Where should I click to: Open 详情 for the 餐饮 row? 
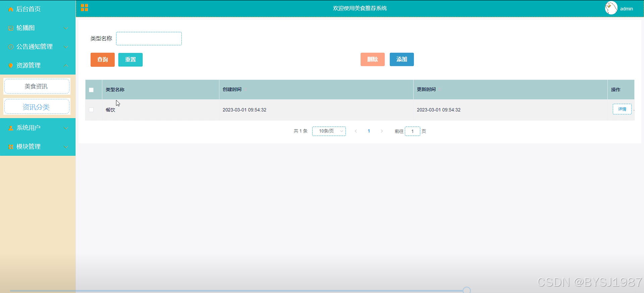pos(622,109)
